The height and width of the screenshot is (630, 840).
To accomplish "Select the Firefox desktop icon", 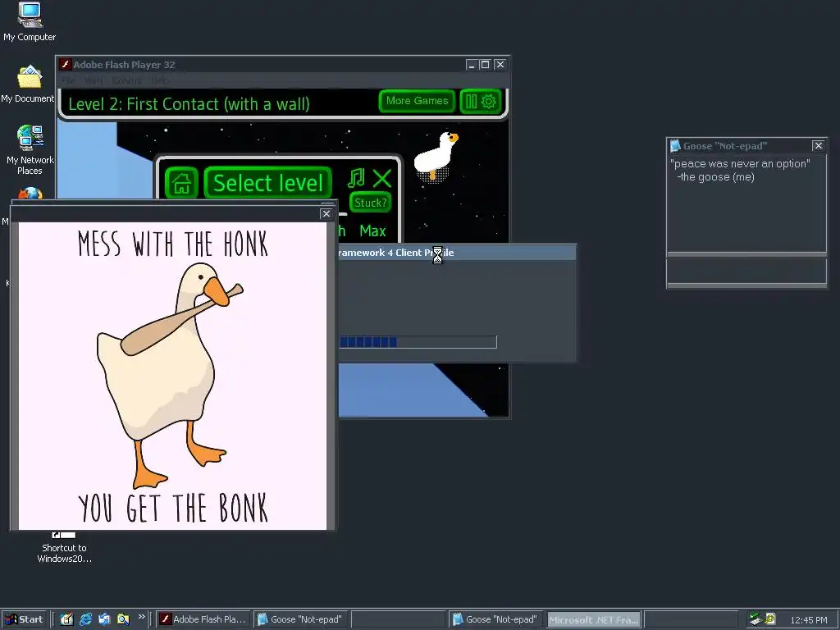I will point(30,193).
